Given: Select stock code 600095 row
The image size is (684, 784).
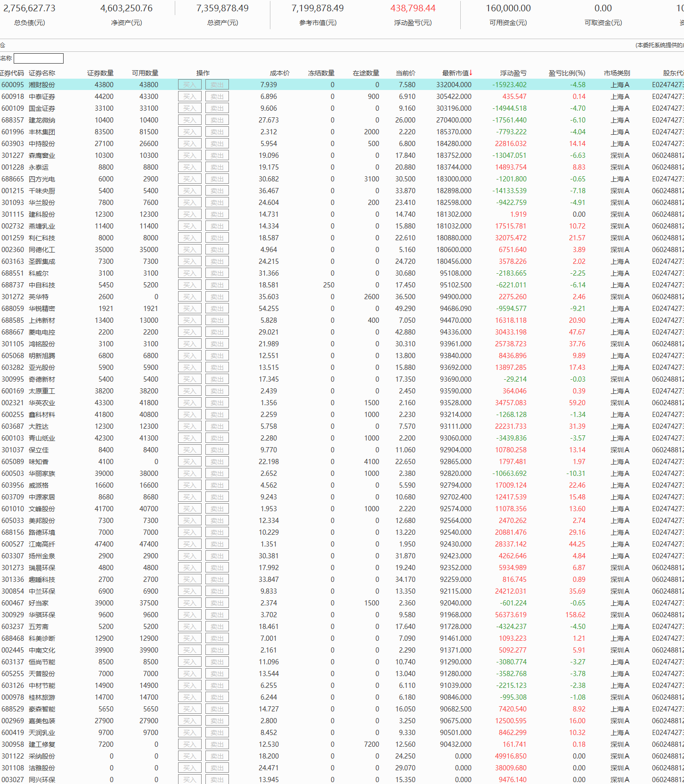Looking at the screenshot, I should click(342, 85).
